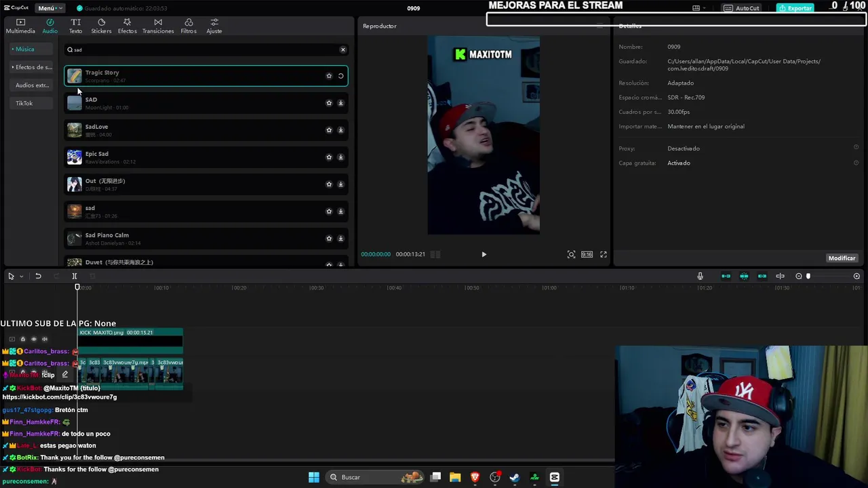Open the Transiciones tab
Image resolution: width=868 pixels, height=488 pixels.
pyautogui.click(x=158, y=26)
